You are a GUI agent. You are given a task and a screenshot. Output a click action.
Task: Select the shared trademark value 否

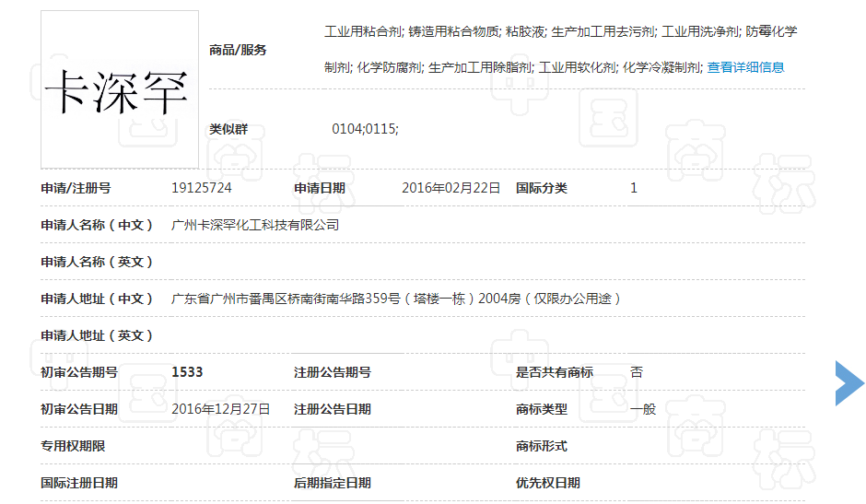pos(637,372)
